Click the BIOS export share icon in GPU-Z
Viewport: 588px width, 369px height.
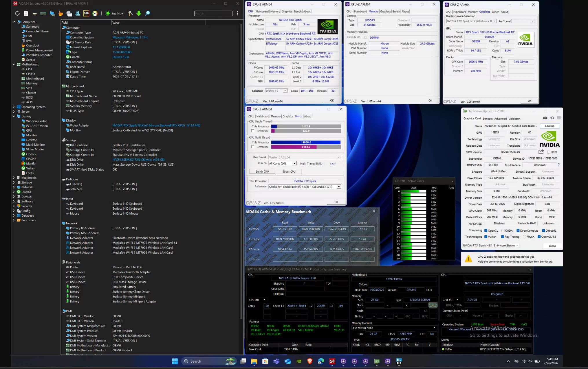pos(541,152)
